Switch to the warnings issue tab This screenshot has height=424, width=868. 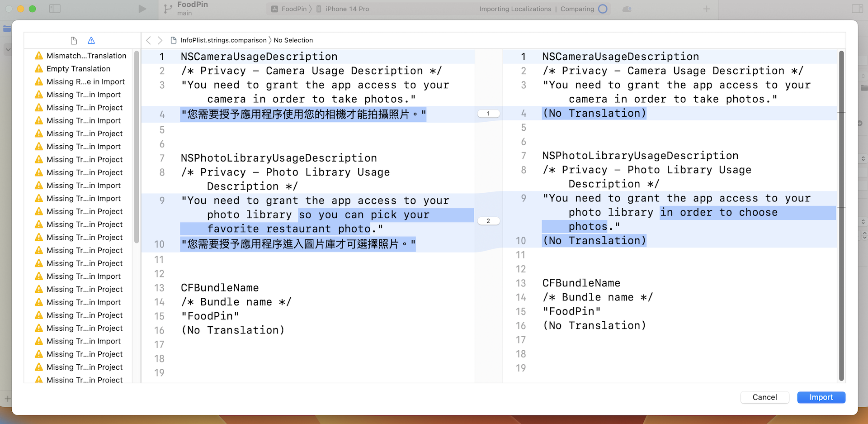click(x=91, y=41)
